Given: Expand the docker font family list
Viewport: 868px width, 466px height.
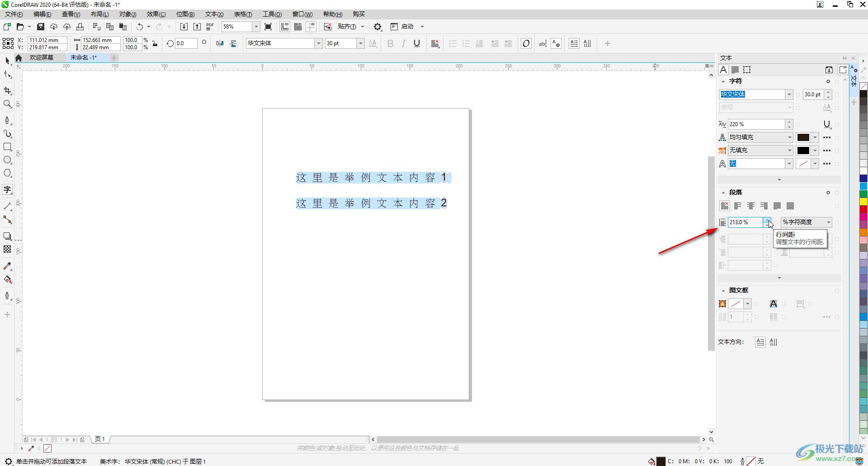Looking at the screenshot, I should (789, 94).
